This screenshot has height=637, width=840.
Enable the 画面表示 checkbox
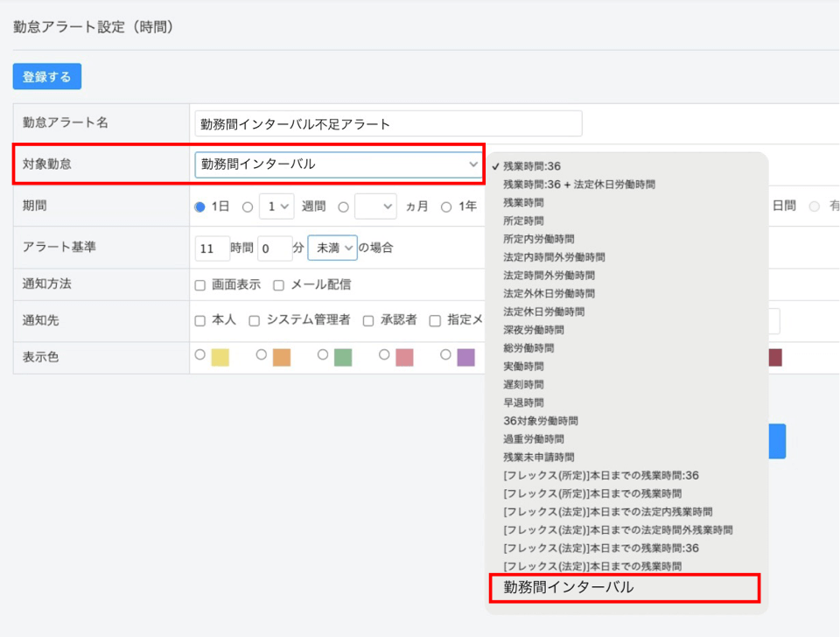(199, 285)
